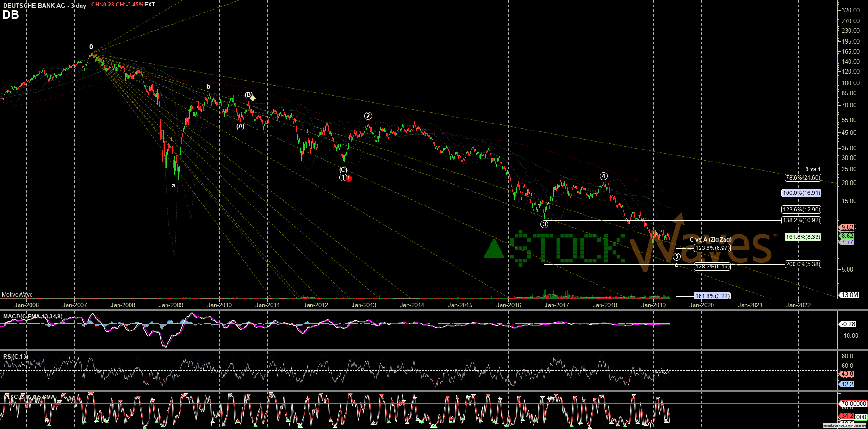The height and width of the screenshot is (429, 868).
Task: Select the (B) wave label
Action: coord(248,94)
